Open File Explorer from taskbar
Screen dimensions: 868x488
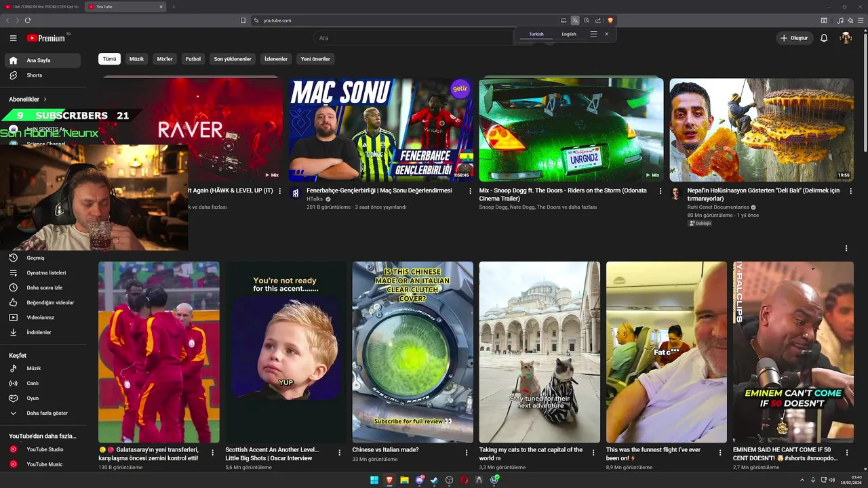point(404,480)
